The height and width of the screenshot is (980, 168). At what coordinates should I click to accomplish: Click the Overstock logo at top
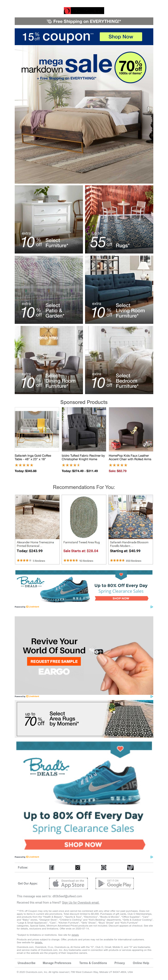pyautogui.click(x=84, y=11)
